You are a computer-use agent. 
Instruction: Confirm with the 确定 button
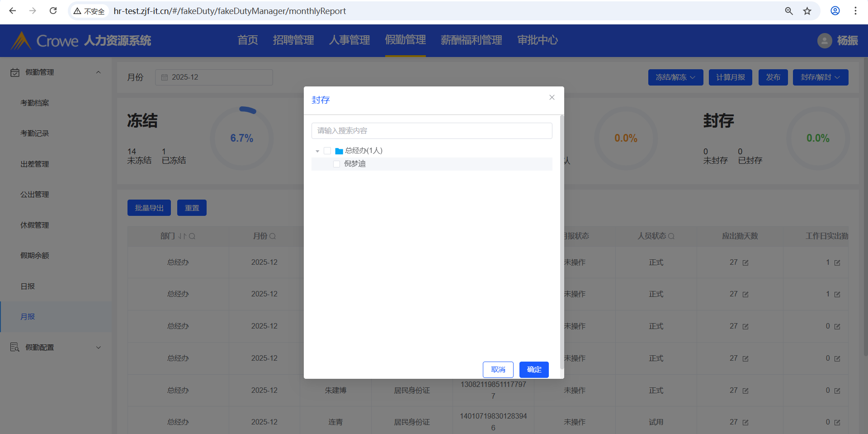534,370
